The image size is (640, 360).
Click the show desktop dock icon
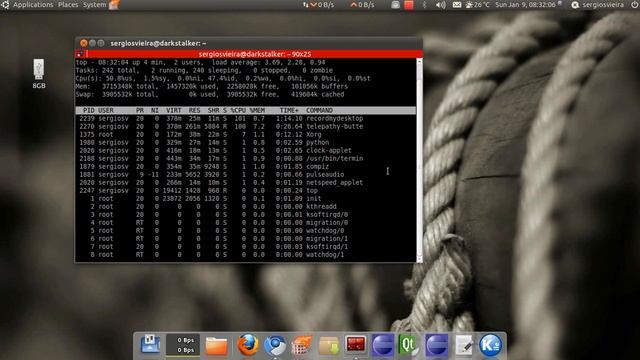pos(150,344)
